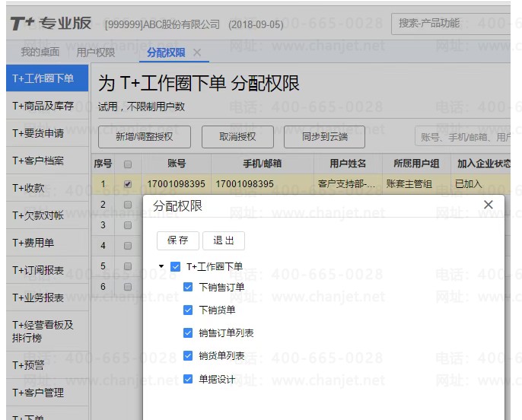This screenshot has height=420, width=522.
Task: Switch to 我的桌面 tab
Action: (x=40, y=52)
